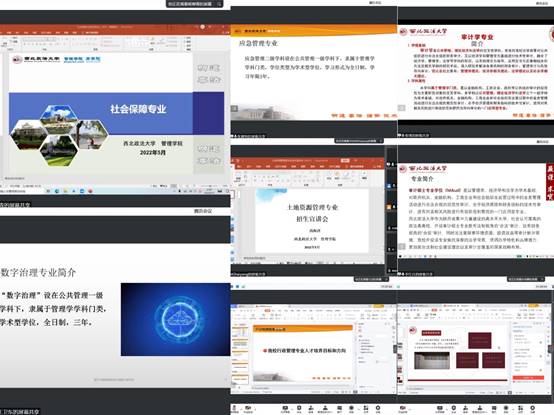The image size is (554, 415).
Task: Toggle camera in the maroon-slide meeting toolbar
Action: click(403, 409)
